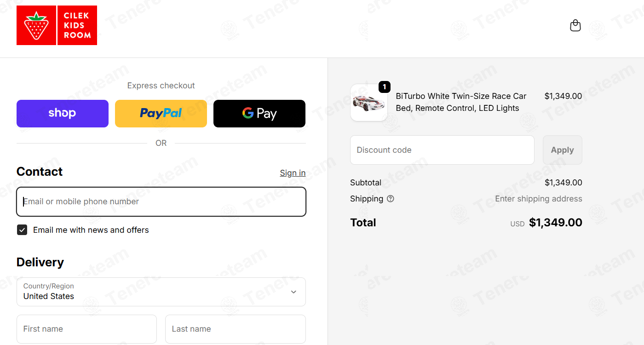
Task: Focus the Discount code field
Action: 442,150
